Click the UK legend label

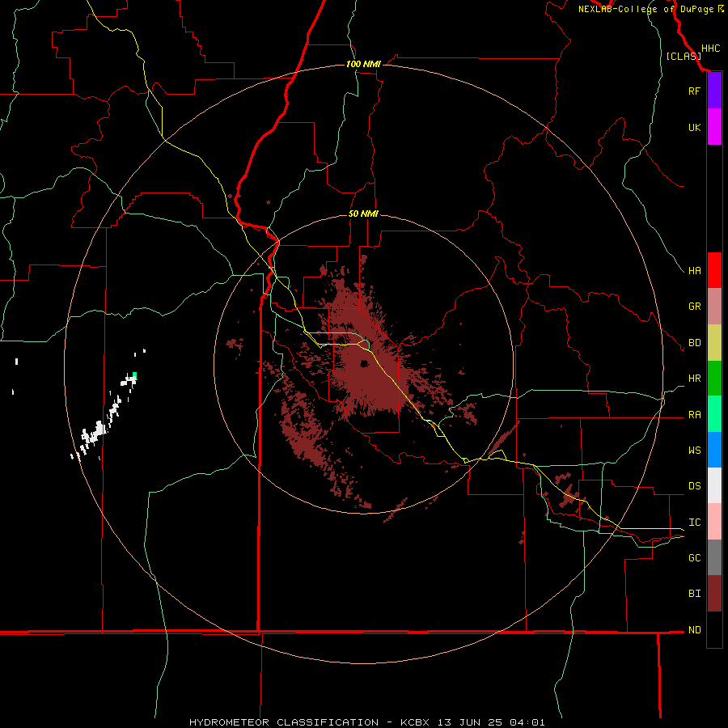click(x=694, y=127)
